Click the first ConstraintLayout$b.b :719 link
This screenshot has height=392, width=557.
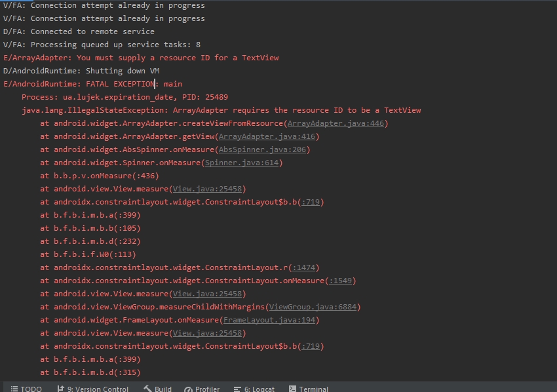[311, 202]
